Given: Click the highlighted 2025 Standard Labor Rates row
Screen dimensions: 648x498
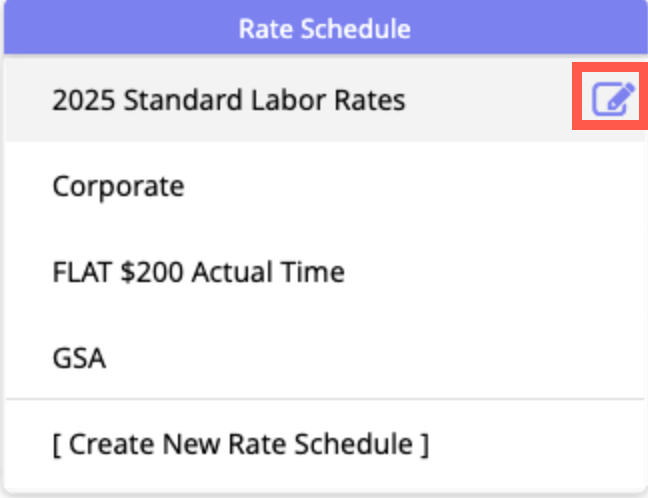Looking at the screenshot, I should point(229,100).
